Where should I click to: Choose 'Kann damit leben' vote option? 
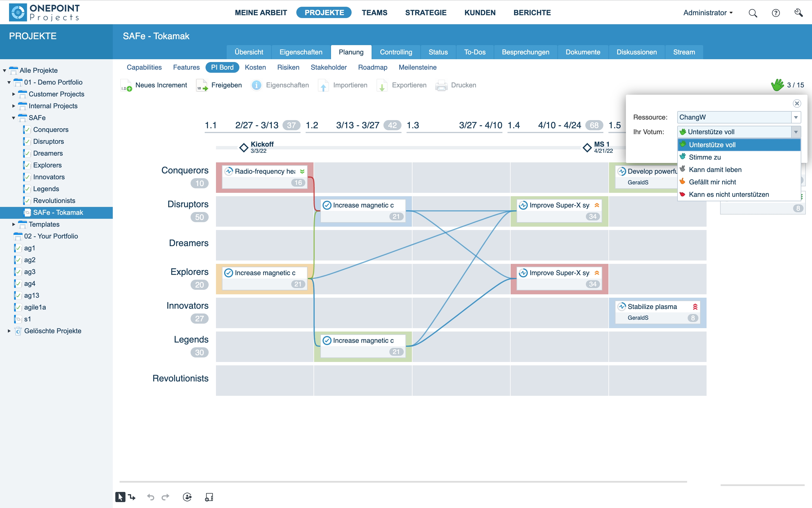click(715, 170)
